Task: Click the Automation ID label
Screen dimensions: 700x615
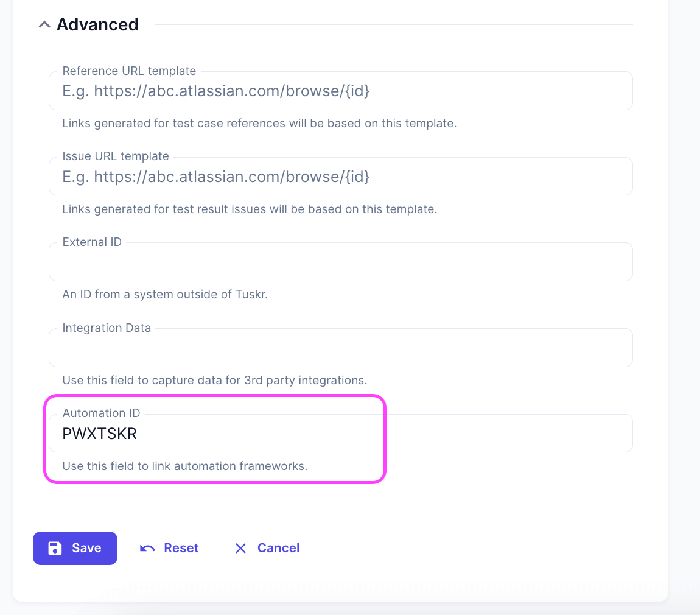Action: (101, 413)
